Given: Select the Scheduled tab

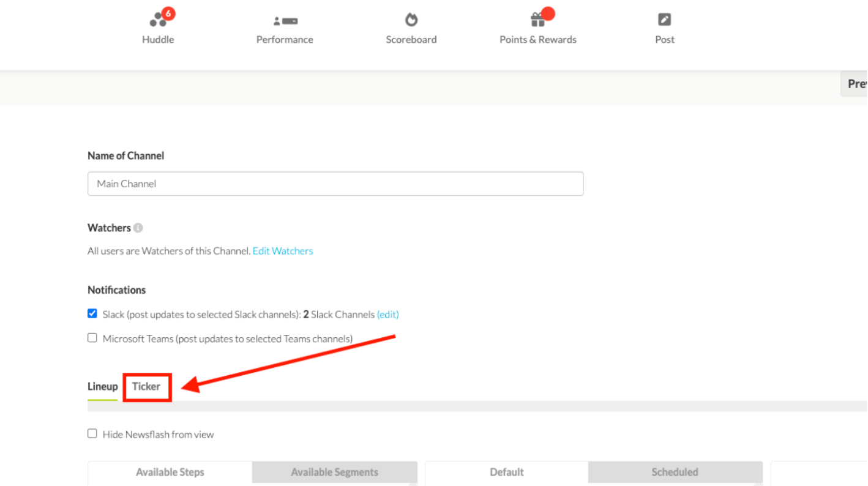Looking at the screenshot, I should pyautogui.click(x=675, y=472).
